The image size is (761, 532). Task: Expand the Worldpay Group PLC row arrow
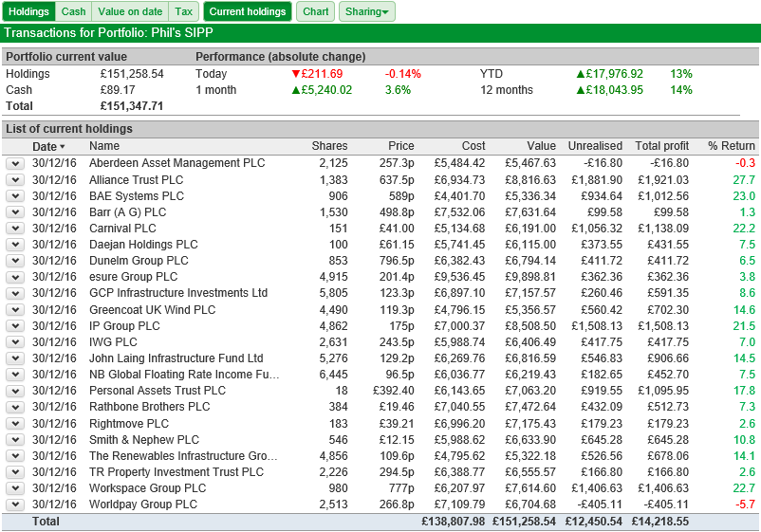tap(15, 504)
